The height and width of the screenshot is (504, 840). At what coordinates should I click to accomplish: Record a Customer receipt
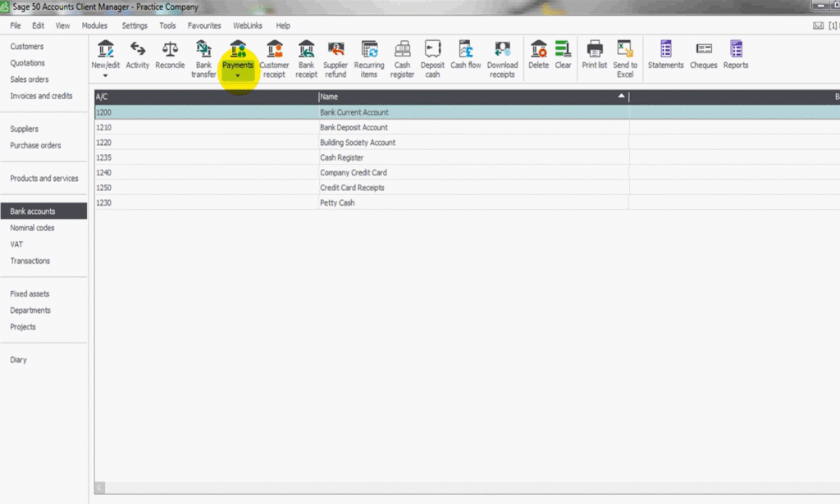coord(274,59)
